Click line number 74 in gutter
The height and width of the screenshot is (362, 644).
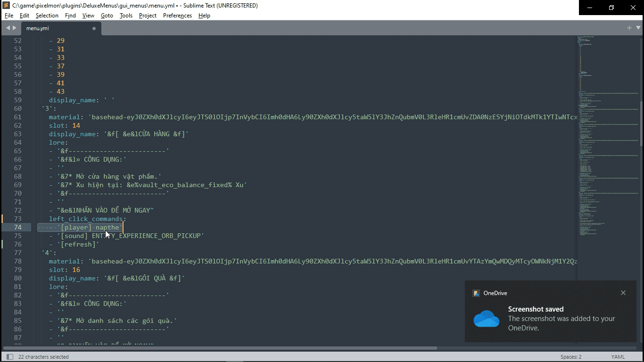point(17,227)
